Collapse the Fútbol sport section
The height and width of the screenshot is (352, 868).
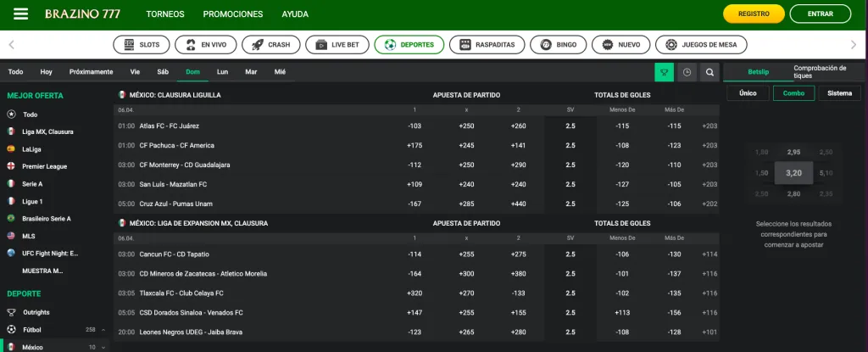click(103, 330)
